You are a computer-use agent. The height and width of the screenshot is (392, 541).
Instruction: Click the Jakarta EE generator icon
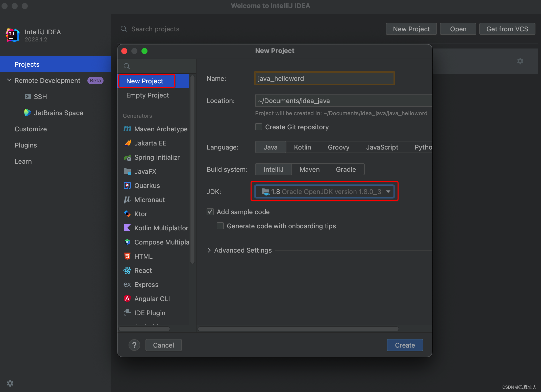[x=128, y=143]
